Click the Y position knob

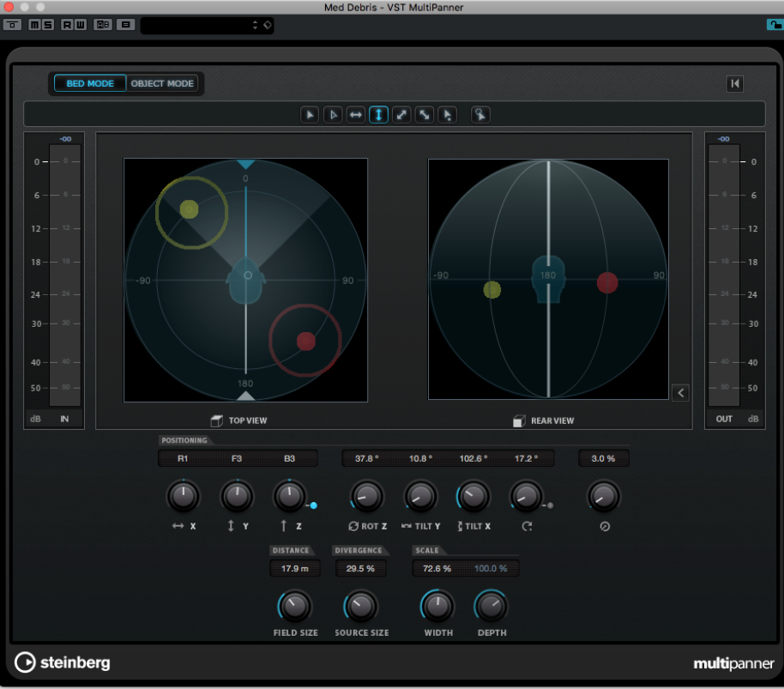tap(237, 496)
